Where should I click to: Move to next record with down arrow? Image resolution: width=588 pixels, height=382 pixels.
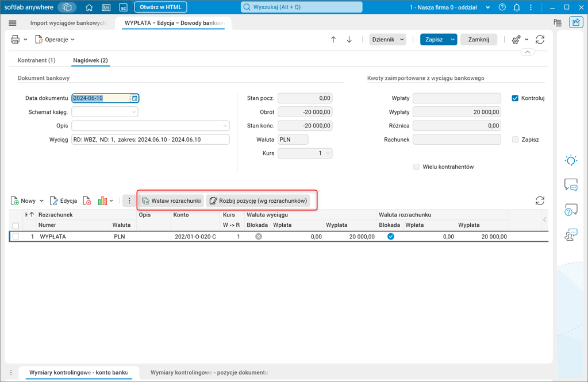(x=349, y=40)
